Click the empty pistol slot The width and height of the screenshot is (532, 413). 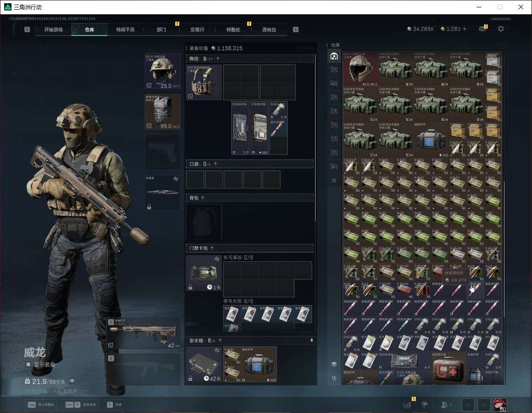click(x=163, y=153)
